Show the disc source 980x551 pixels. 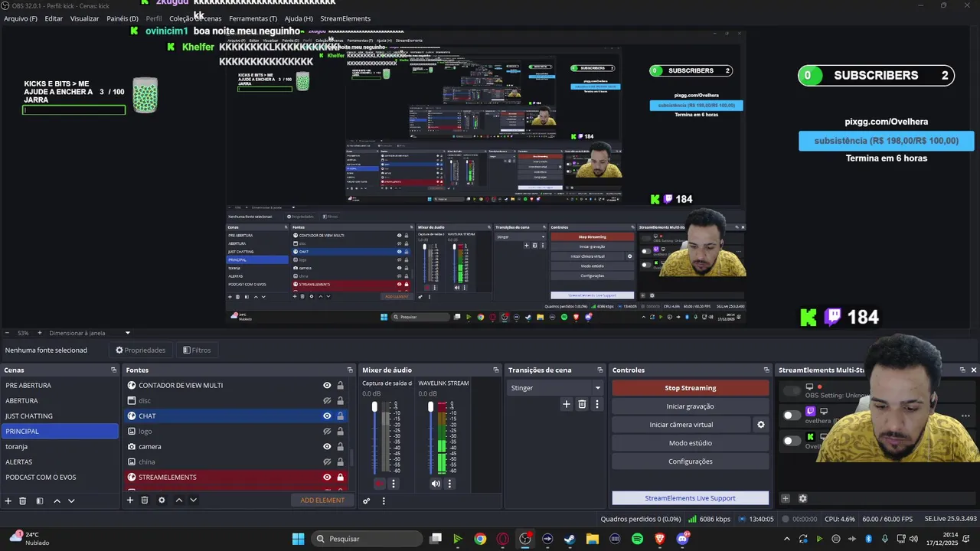click(327, 401)
